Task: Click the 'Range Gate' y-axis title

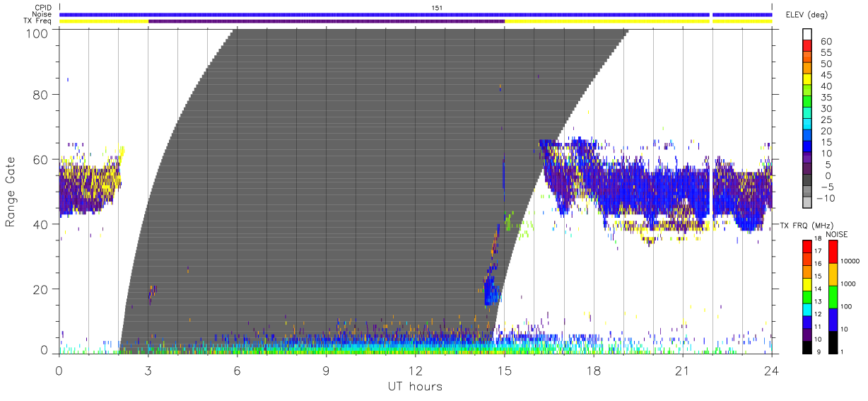Action: [11, 192]
